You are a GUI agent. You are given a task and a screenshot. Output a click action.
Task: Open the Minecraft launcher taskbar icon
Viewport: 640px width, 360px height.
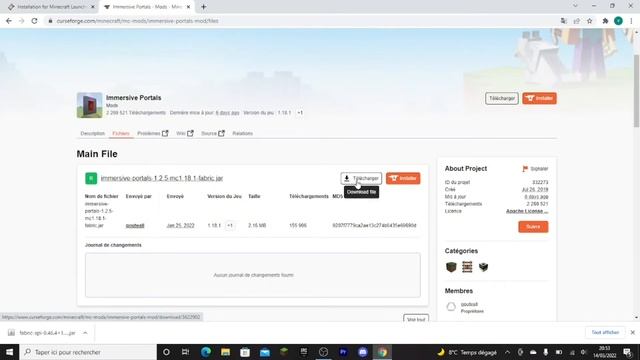point(284,352)
